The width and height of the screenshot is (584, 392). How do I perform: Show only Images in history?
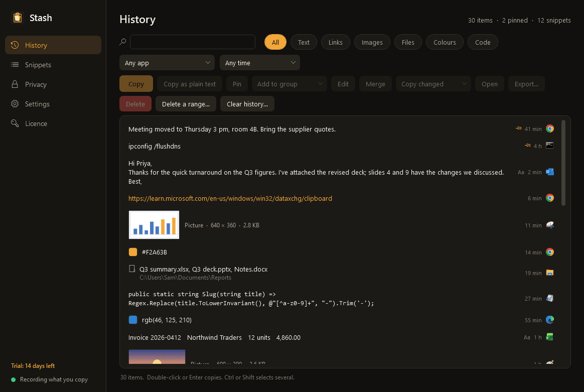click(372, 42)
